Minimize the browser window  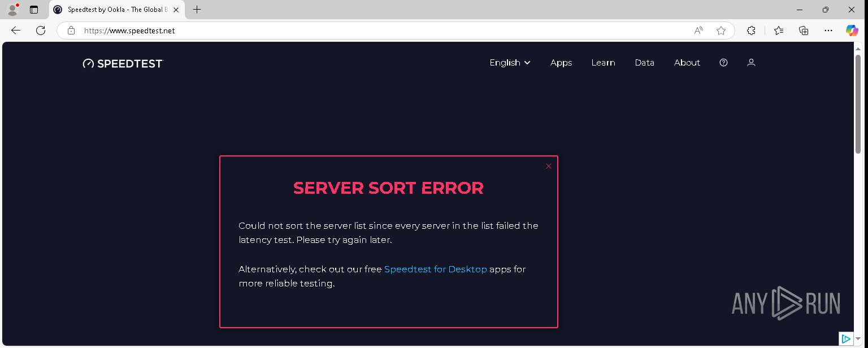click(x=800, y=10)
